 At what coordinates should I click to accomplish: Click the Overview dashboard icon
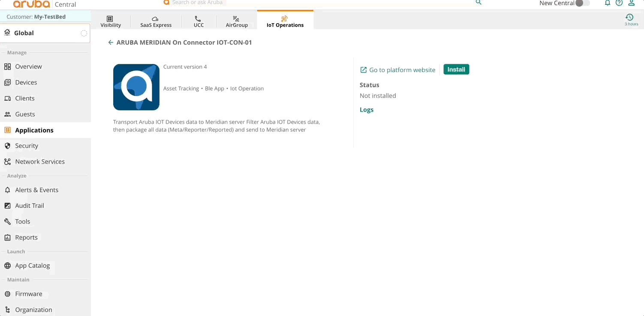point(7,67)
